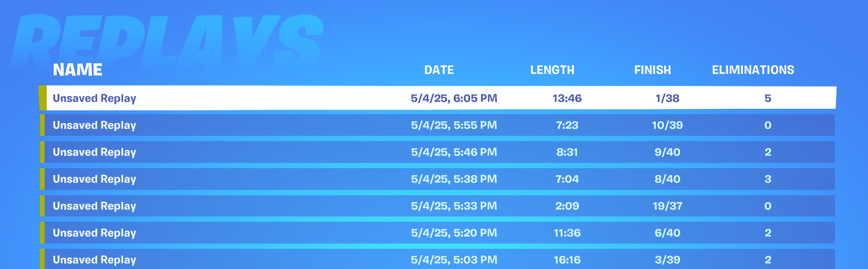
Task: Choose the replay with finish 19/37
Action: point(437,206)
